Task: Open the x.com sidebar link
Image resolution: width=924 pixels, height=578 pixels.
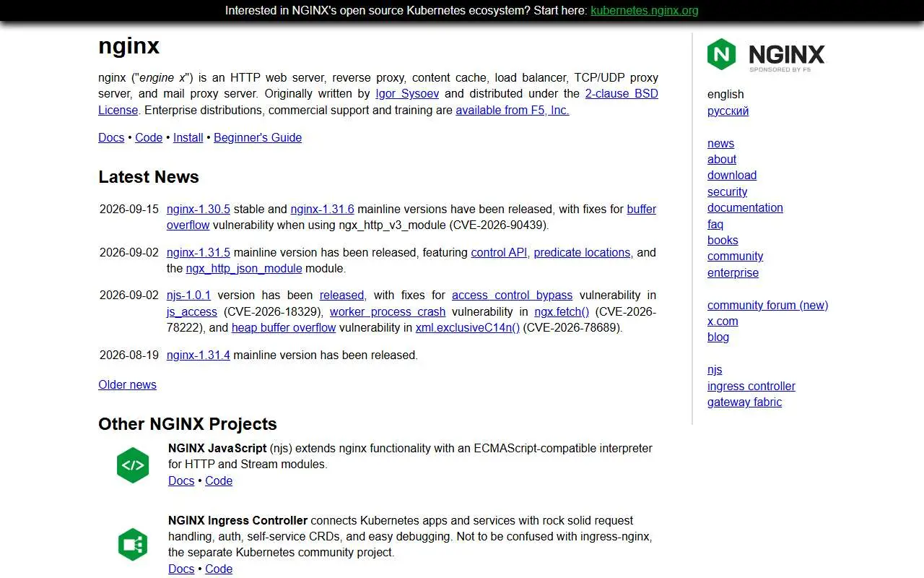Action: click(x=723, y=322)
